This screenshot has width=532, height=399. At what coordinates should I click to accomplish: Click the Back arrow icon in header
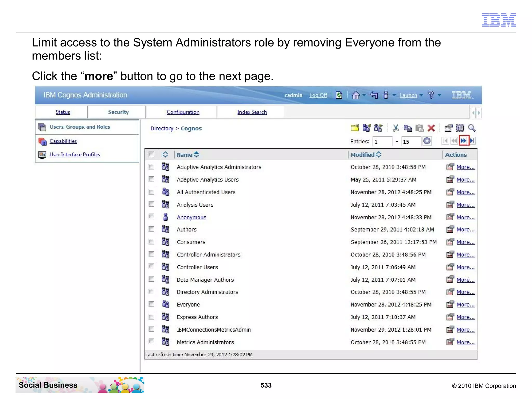[x=374, y=95]
